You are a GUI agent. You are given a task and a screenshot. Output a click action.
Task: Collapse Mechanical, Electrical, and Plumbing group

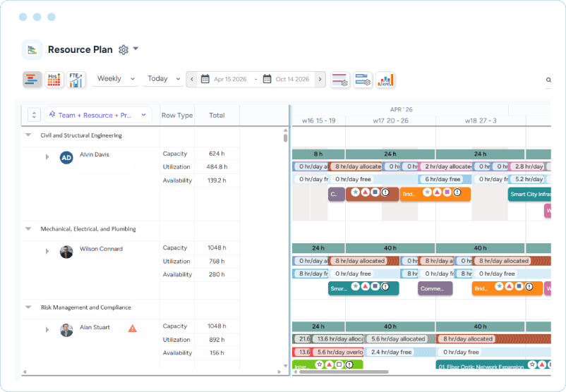(x=28, y=228)
